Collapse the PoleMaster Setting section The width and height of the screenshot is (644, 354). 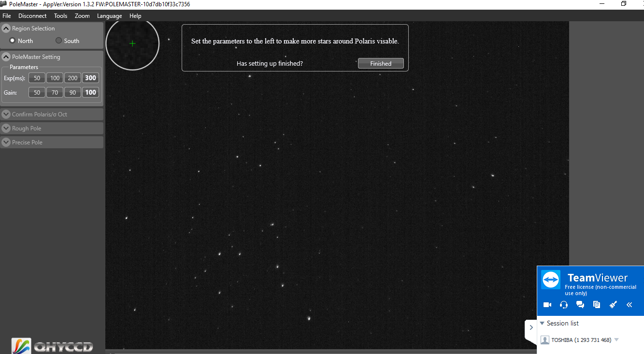pos(6,57)
